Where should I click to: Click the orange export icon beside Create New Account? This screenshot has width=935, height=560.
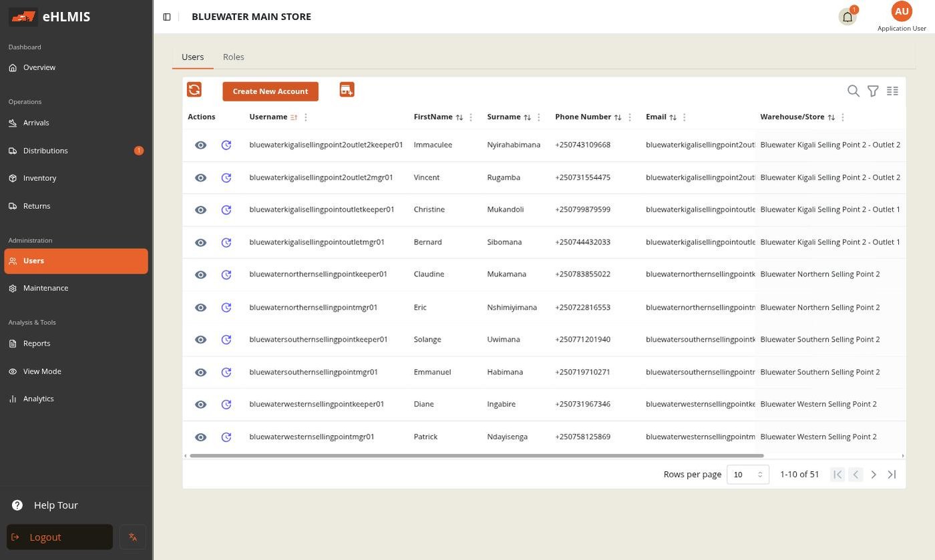(347, 89)
